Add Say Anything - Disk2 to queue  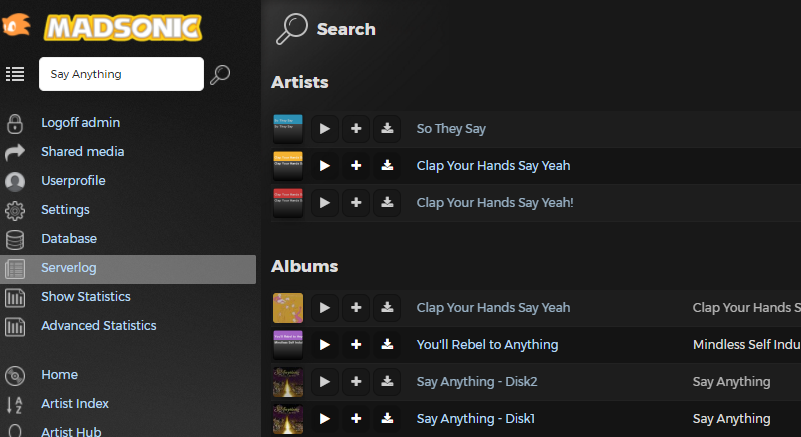[356, 382]
